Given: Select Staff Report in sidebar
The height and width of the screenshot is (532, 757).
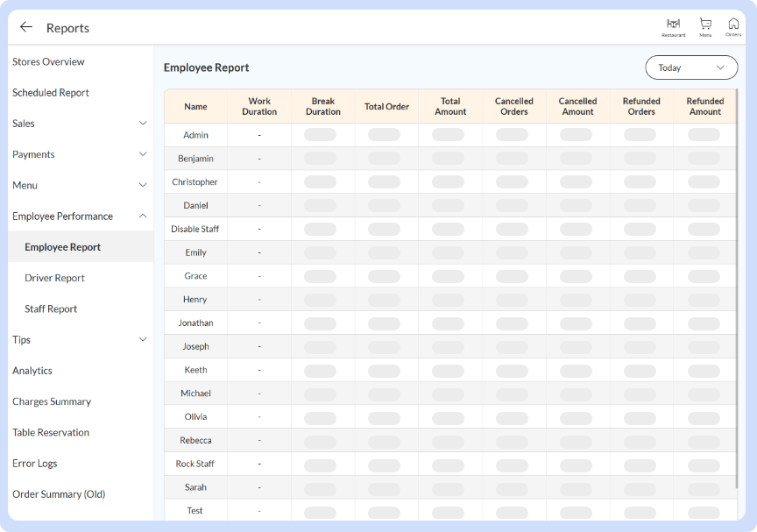Looking at the screenshot, I should 51,309.
